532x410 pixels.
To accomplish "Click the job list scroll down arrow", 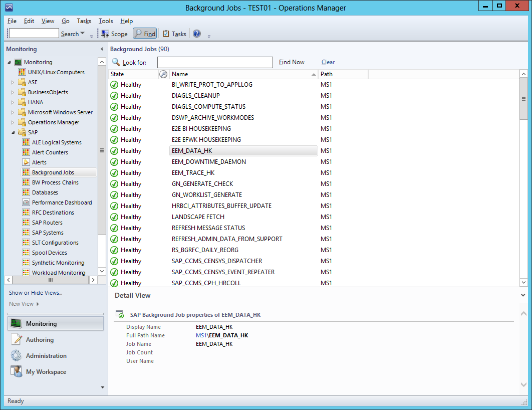I will pyautogui.click(x=523, y=282).
